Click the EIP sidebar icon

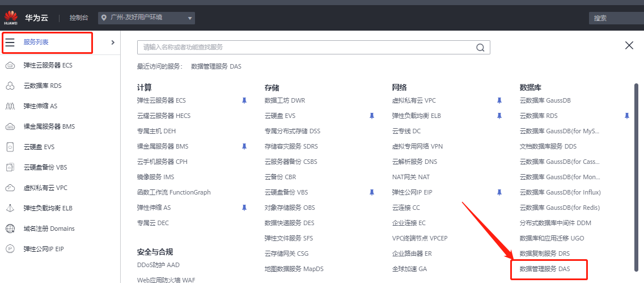click(10, 249)
